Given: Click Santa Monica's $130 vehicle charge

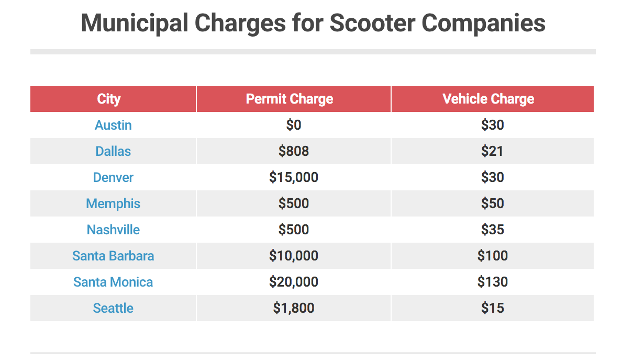Looking at the screenshot, I should (493, 282).
